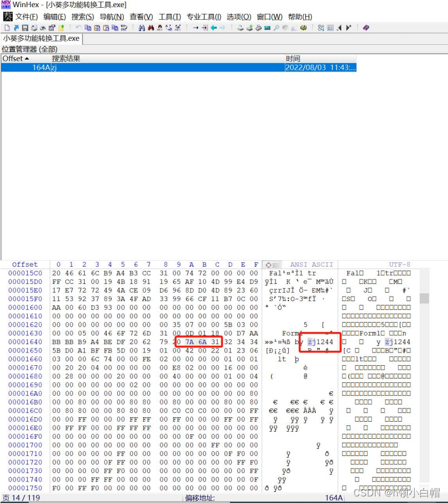This screenshot has height=503, width=448.
Task: Click hex byte 7A at offset 164A
Action: (x=190, y=342)
